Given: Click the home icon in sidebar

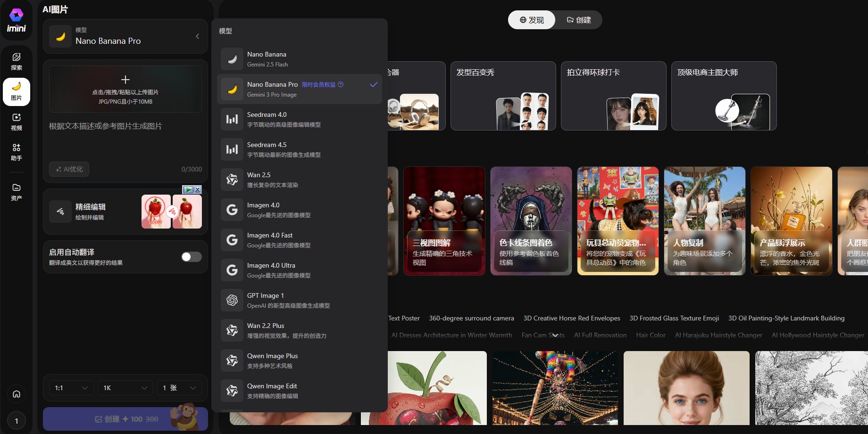Looking at the screenshot, I should (x=17, y=394).
